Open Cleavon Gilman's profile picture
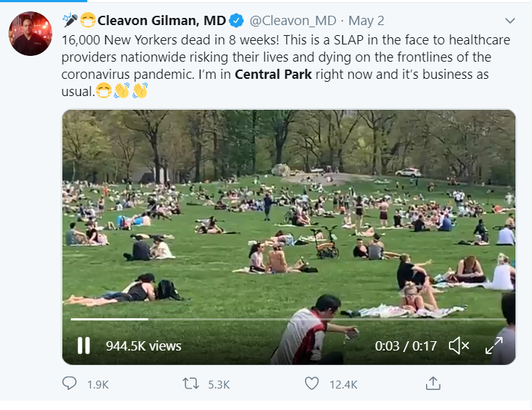This screenshot has height=410, width=532. coord(31,34)
